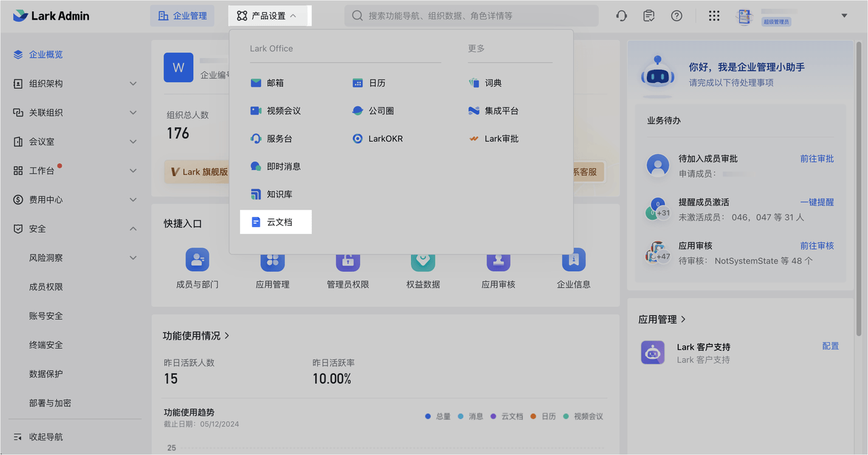Open 账号安全 in sidebar
This screenshot has height=455, width=868.
pos(46,316)
